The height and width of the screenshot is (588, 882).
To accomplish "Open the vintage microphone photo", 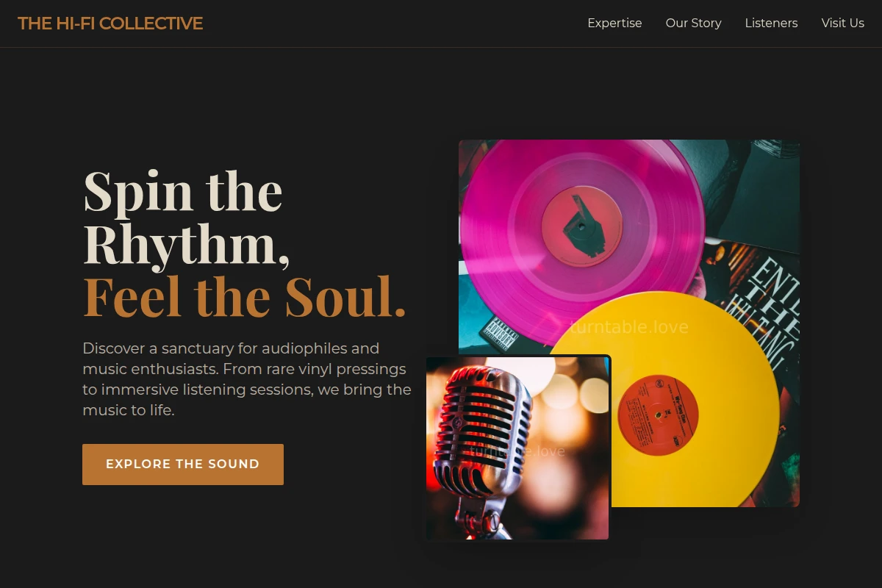I will [517, 448].
